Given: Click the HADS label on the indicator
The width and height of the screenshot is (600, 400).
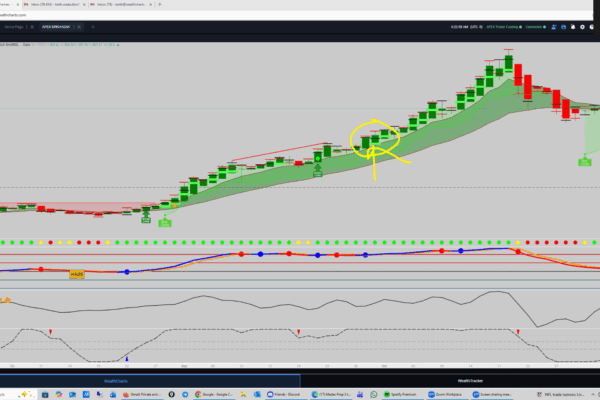Looking at the screenshot, I should (x=77, y=272).
